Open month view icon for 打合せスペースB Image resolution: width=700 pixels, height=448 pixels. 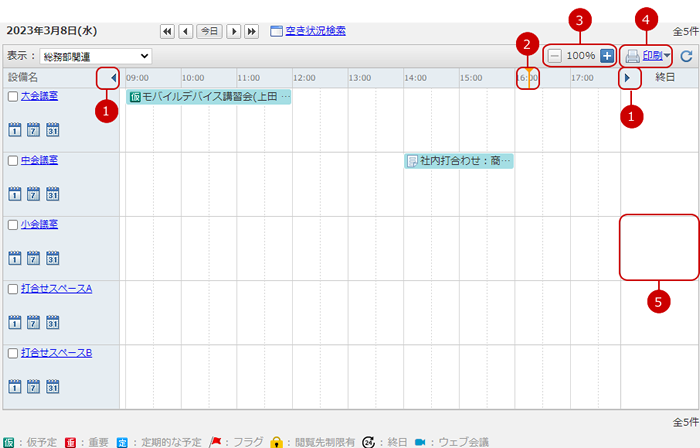(x=53, y=386)
